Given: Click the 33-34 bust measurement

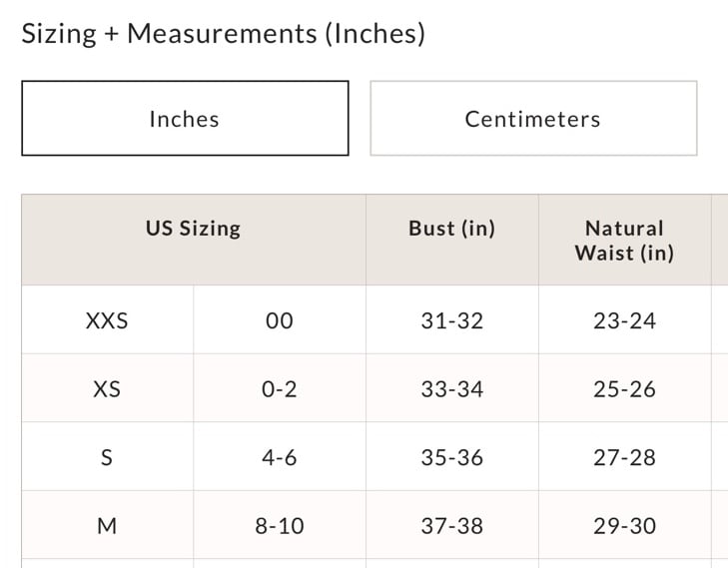Looking at the screenshot, I should 451,388.
